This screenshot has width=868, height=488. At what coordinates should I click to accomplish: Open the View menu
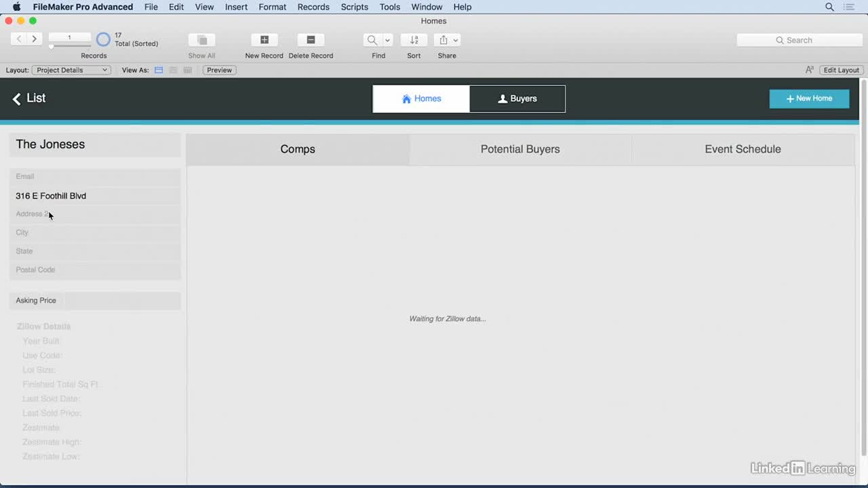click(204, 7)
